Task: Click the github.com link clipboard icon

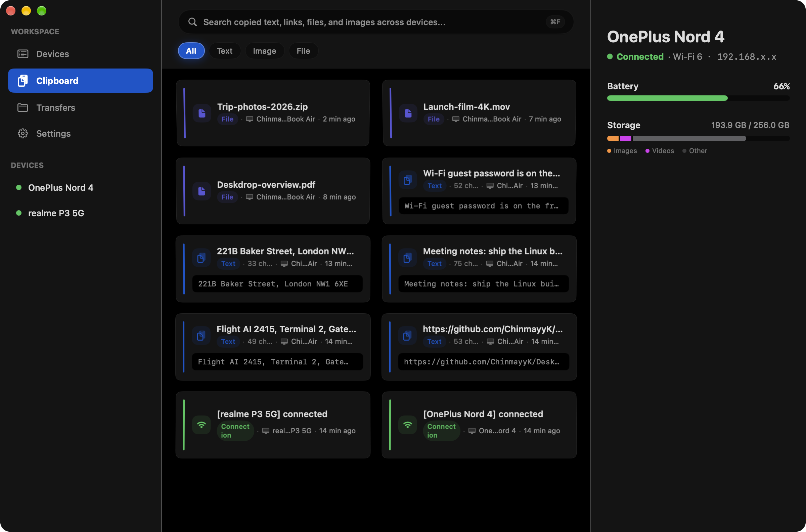Action: pos(407,336)
